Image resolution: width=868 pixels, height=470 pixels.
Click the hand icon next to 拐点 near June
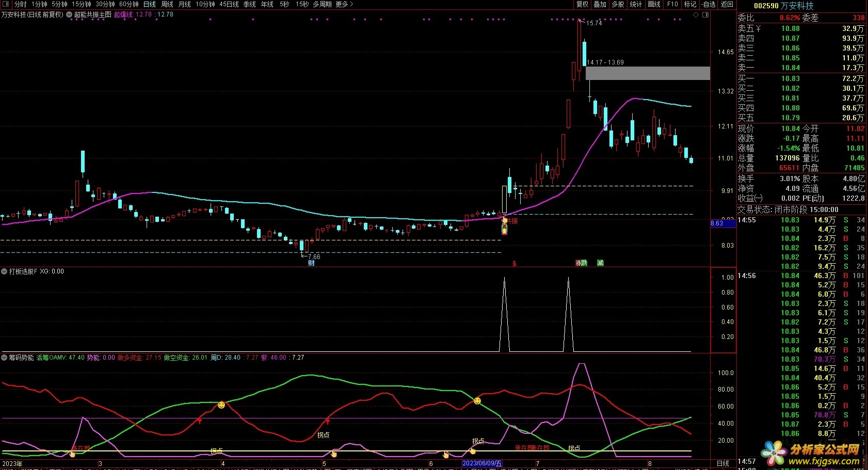pyautogui.click(x=472, y=451)
